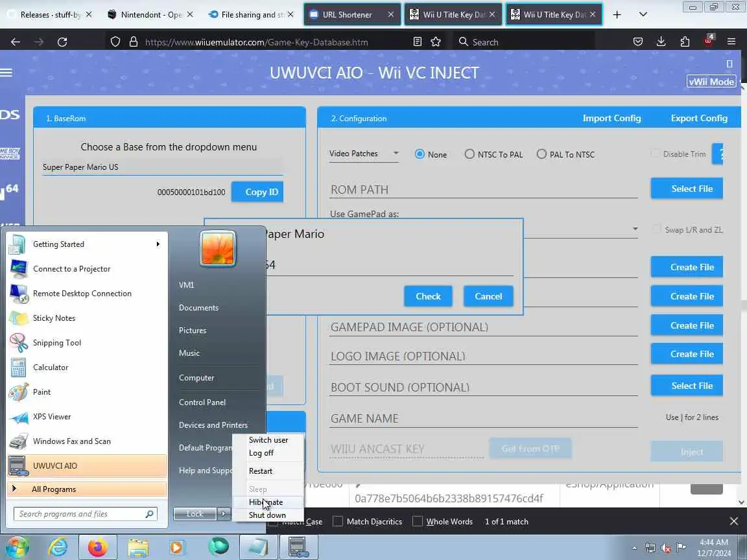Choose Switch user from power menu
Viewport: 747px width, 560px height.
pyautogui.click(x=268, y=440)
